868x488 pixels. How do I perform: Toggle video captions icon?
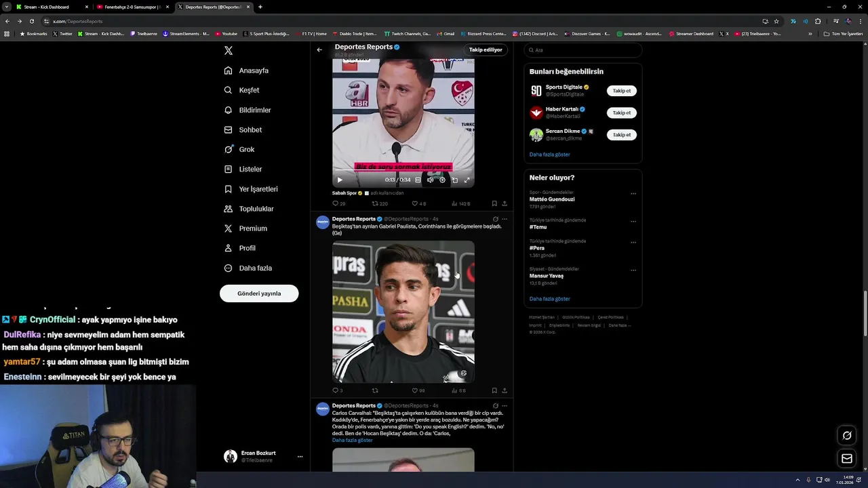[418, 180]
